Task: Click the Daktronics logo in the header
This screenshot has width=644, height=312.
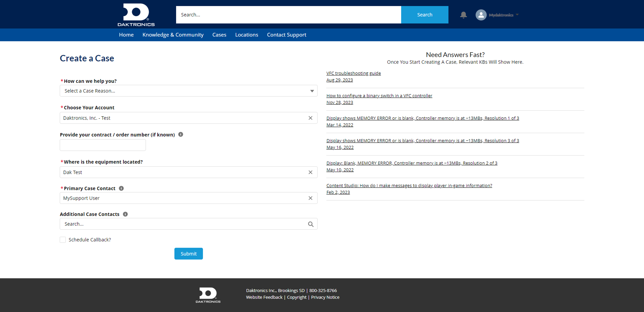Action: tap(136, 14)
